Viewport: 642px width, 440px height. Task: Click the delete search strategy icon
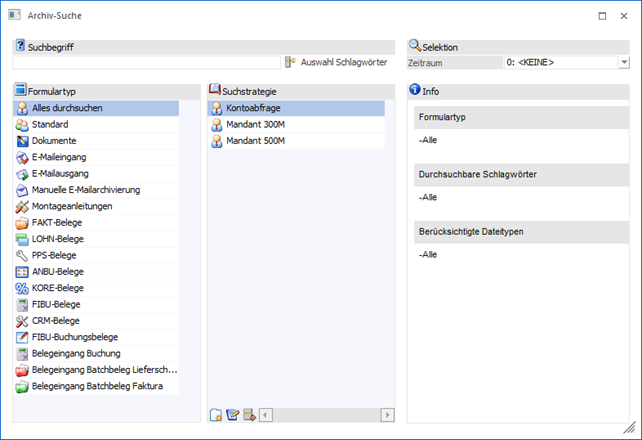point(248,415)
